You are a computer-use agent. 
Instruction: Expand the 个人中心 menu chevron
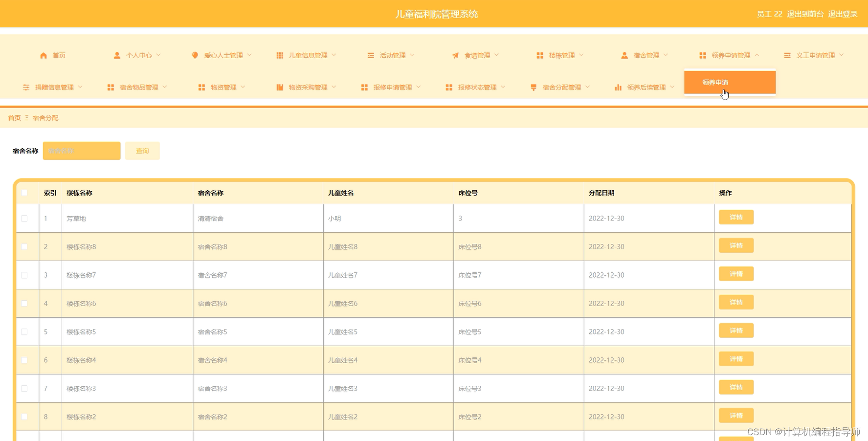[x=158, y=55]
